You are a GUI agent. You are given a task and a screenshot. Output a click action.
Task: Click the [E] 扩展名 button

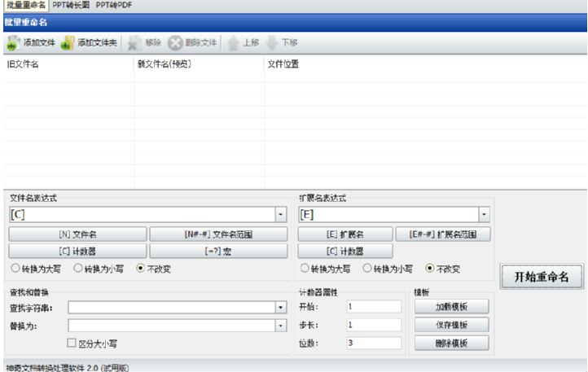point(345,234)
